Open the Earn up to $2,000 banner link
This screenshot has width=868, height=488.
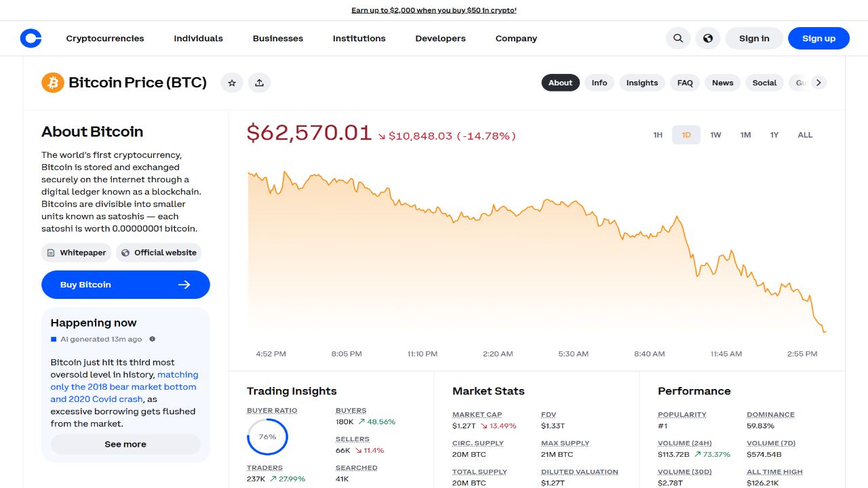coord(434,10)
